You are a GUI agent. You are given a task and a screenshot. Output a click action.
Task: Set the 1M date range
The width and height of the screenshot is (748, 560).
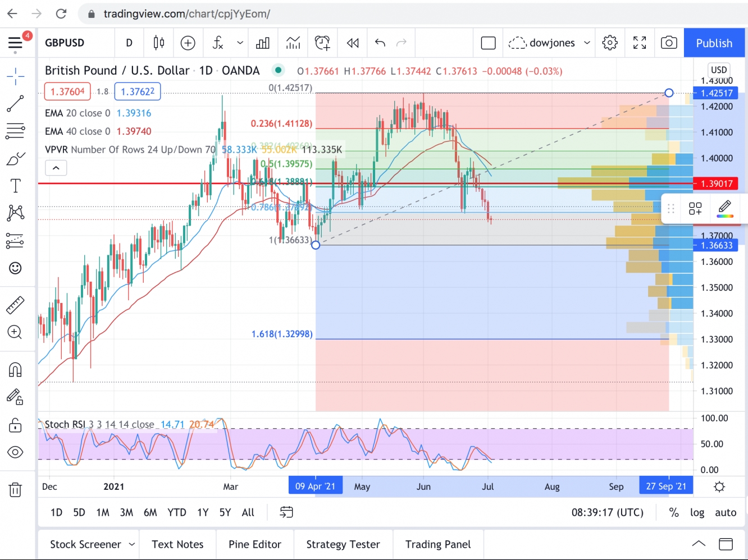point(103,512)
